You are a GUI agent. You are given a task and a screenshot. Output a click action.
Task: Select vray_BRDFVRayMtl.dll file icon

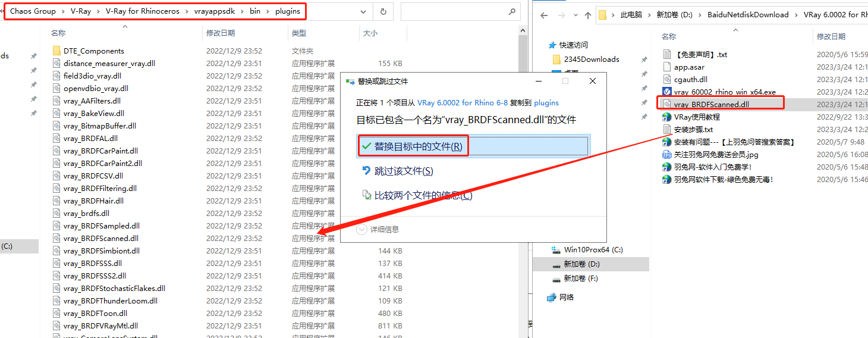56,326
